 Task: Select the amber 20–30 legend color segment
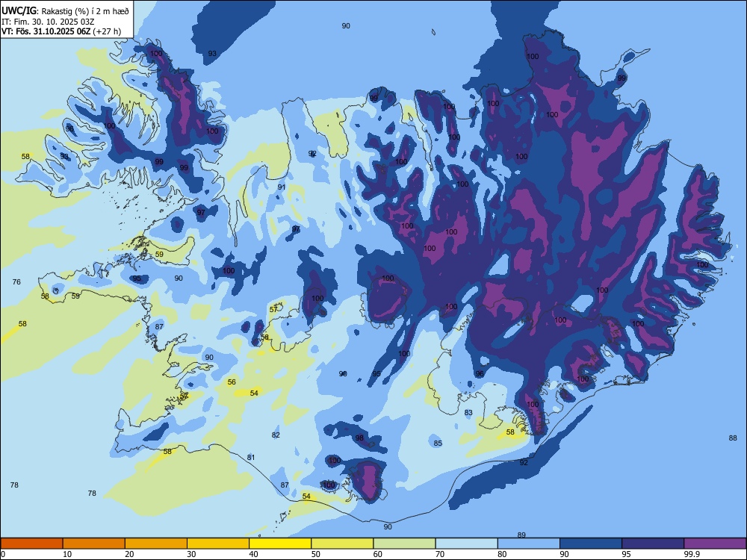click(156, 544)
